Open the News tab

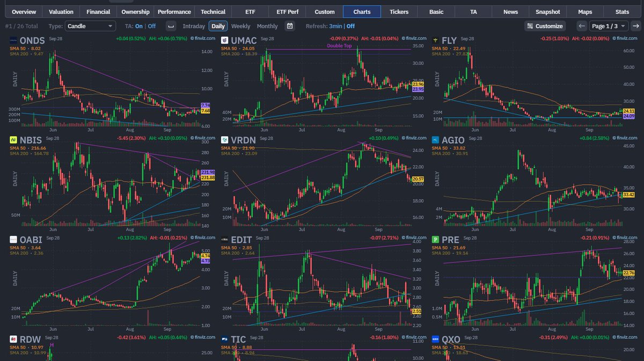pos(510,12)
